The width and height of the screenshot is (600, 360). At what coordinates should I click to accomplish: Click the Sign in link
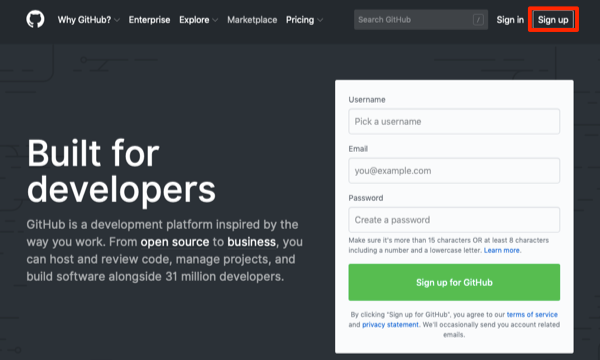coord(510,20)
